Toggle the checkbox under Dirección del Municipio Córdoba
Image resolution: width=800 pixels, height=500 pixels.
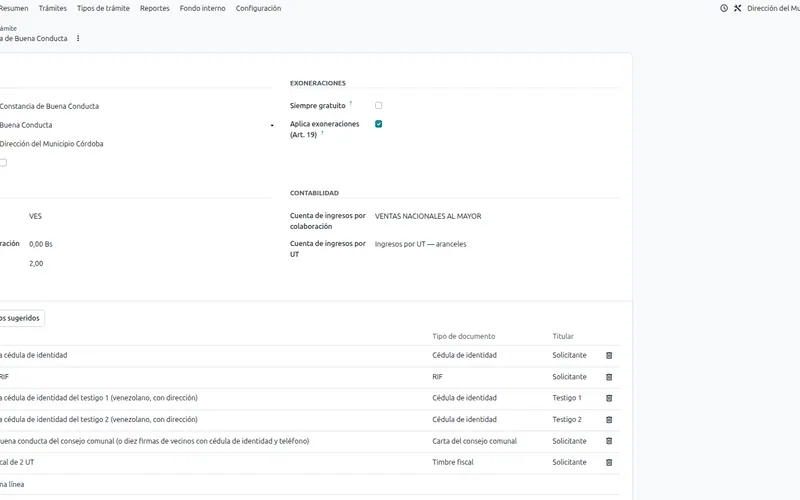[3, 163]
